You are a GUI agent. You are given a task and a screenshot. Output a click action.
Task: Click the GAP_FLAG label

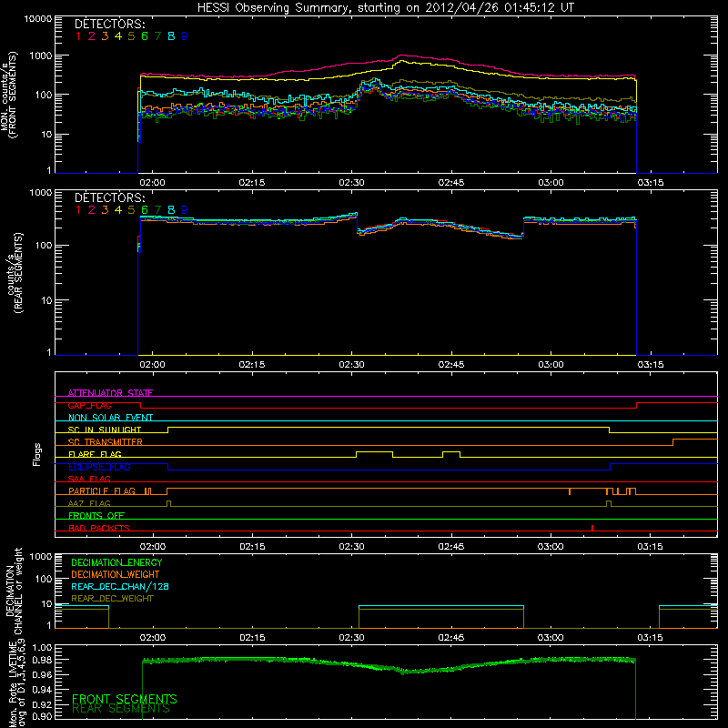[89, 405]
